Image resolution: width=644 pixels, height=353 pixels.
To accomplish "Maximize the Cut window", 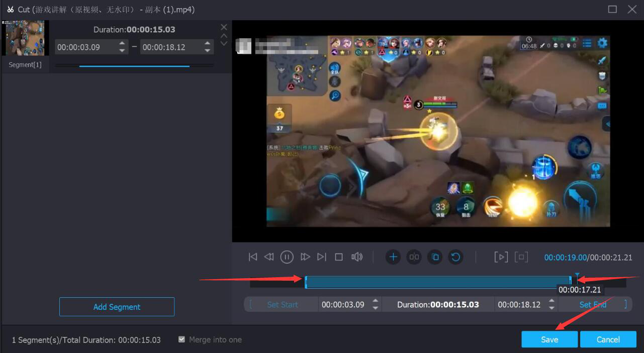I will (x=612, y=9).
